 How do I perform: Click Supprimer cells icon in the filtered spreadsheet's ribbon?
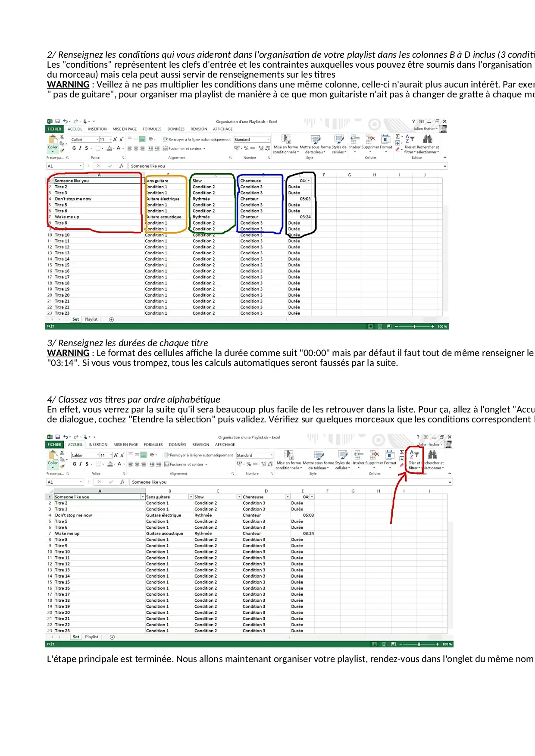[x=374, y=455]
